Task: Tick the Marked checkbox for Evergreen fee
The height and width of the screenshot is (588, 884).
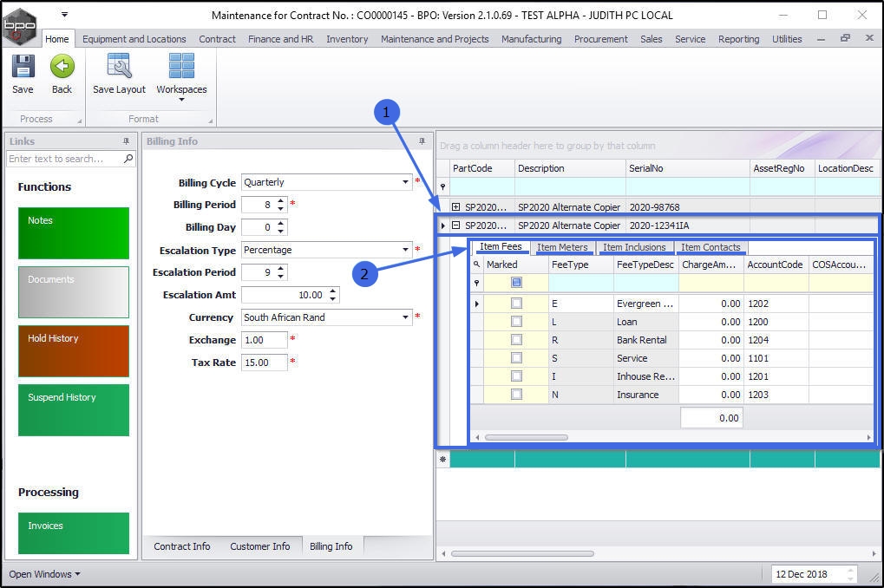Action: [516, 304]
